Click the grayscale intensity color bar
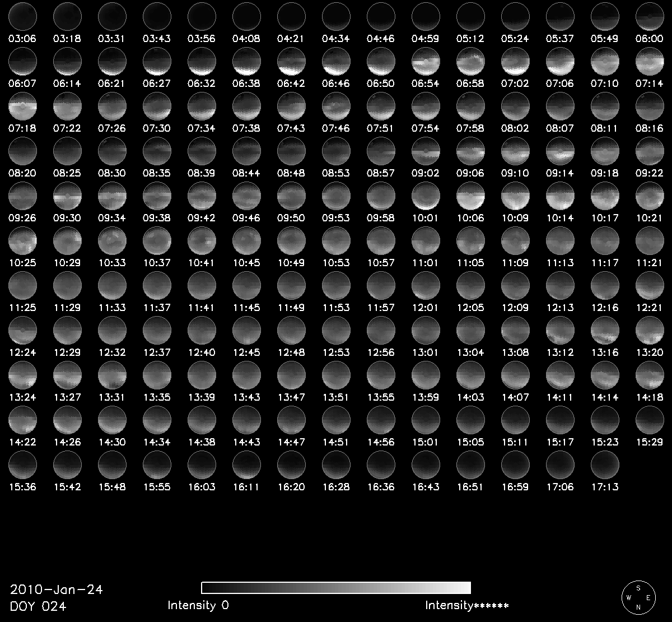672x622 pixels. pyautogui.click(x=336, y=588)
